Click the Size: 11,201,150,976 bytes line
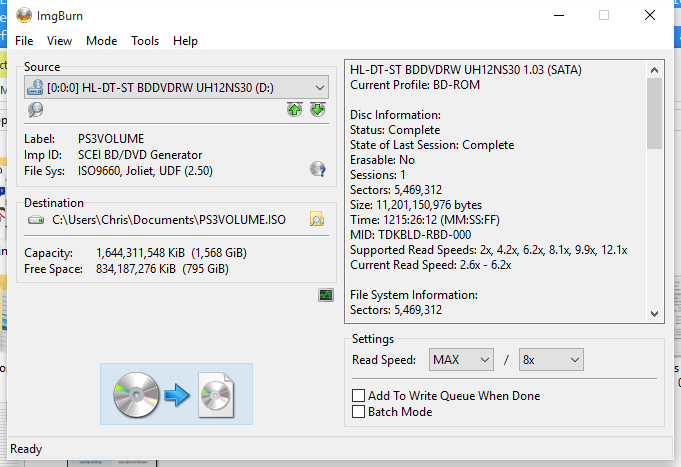Image resolution: width=681 pixels, height=467 pixels. pyautogui.click(x=416, y=205)
